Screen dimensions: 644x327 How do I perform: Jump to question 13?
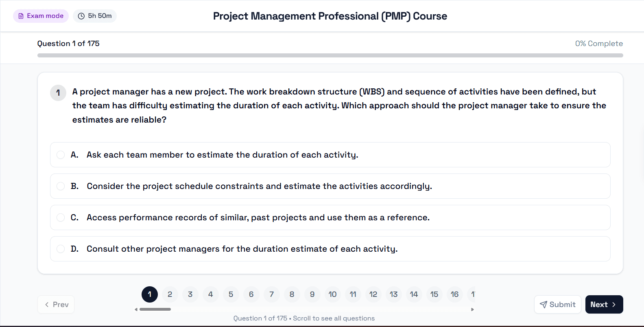pos(394,294)
